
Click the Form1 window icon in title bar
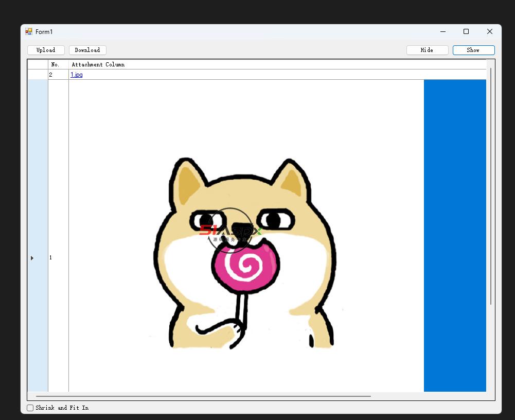[x=29, y=32]
